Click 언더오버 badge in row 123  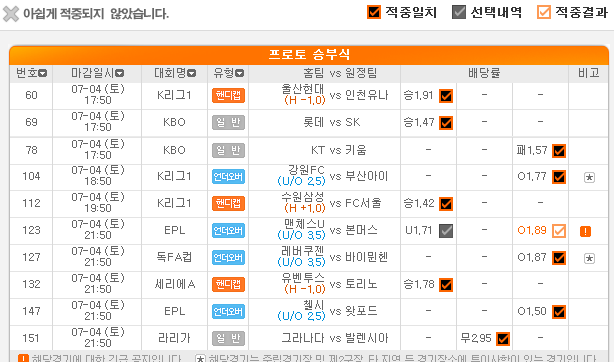click(x=228, y=231)
